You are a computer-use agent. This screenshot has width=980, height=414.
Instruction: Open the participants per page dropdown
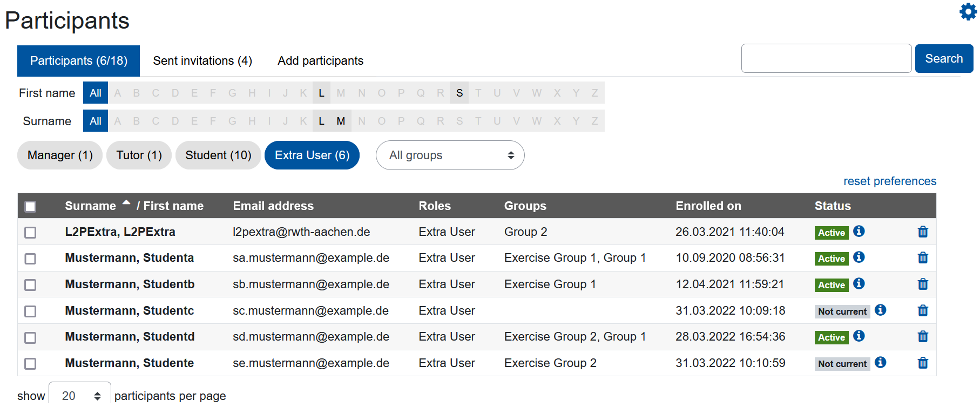click(80, 396)
